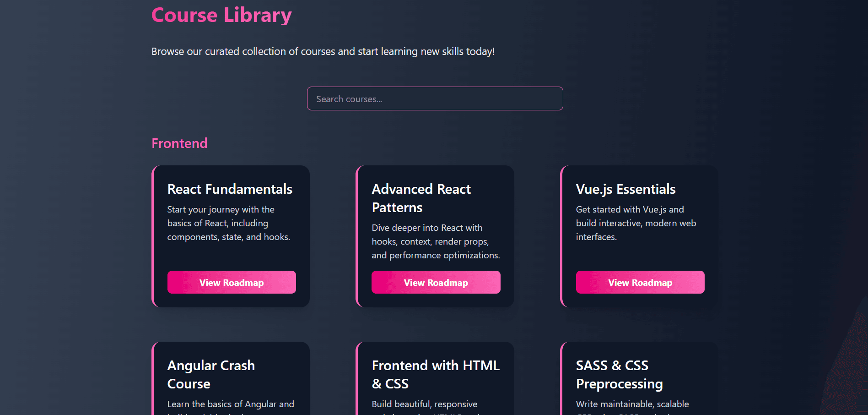Click the Search courses input field
Screen dimensions: 868x415
point(435,98)
